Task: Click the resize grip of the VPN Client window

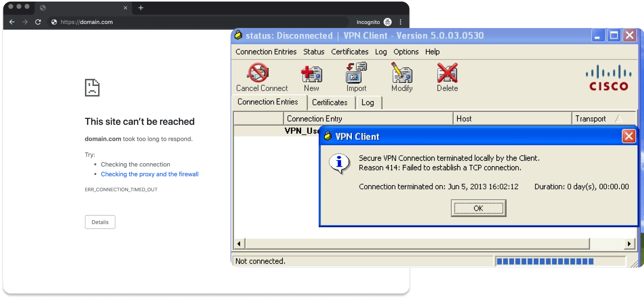Action: coord(634,263)
